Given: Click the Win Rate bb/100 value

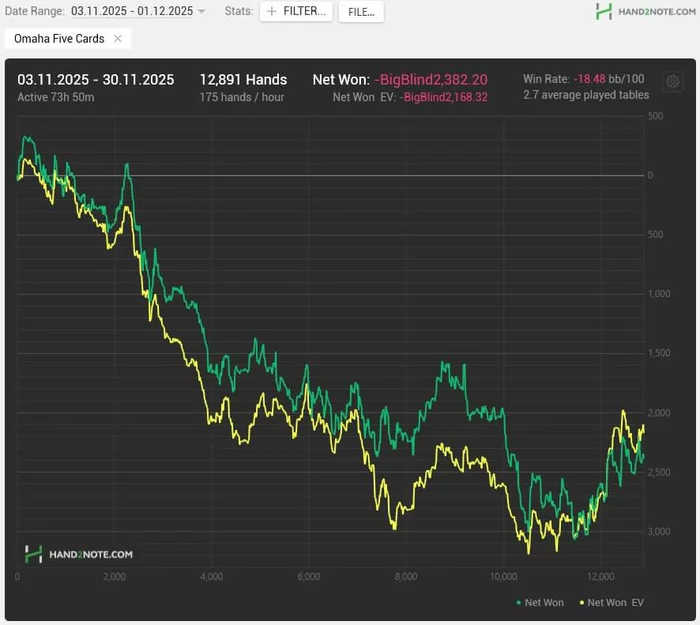Looking at the screenshot, I should pos(612,79).
